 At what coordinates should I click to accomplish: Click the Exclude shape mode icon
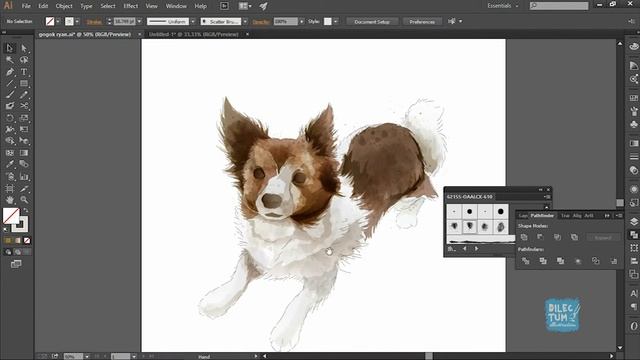coord(574,237)
